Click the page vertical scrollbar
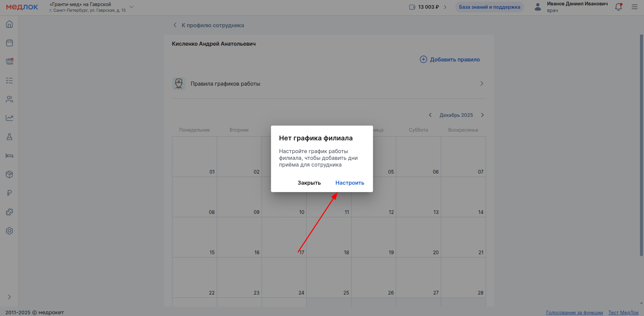 (641, 144)
